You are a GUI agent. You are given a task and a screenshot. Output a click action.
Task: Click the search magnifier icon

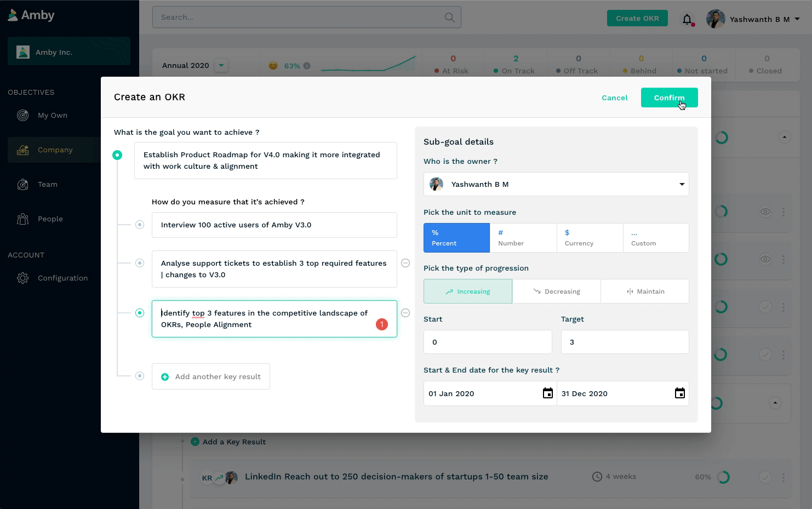[x=449, y=18]
